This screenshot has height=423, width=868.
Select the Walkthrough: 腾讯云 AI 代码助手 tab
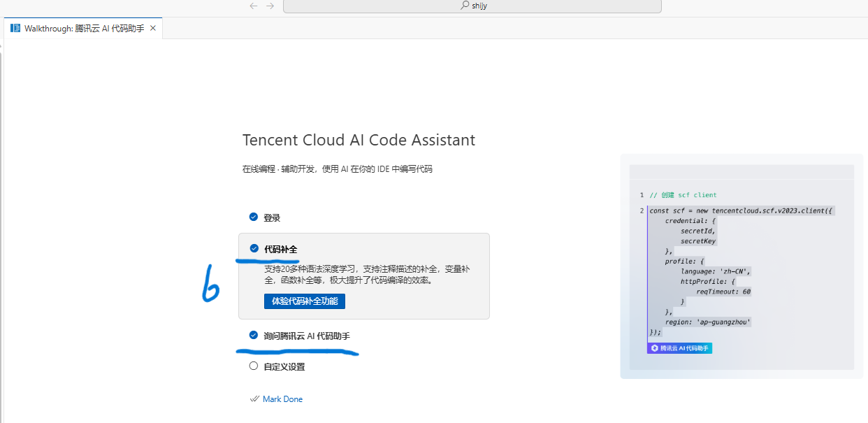pos(84,29)
